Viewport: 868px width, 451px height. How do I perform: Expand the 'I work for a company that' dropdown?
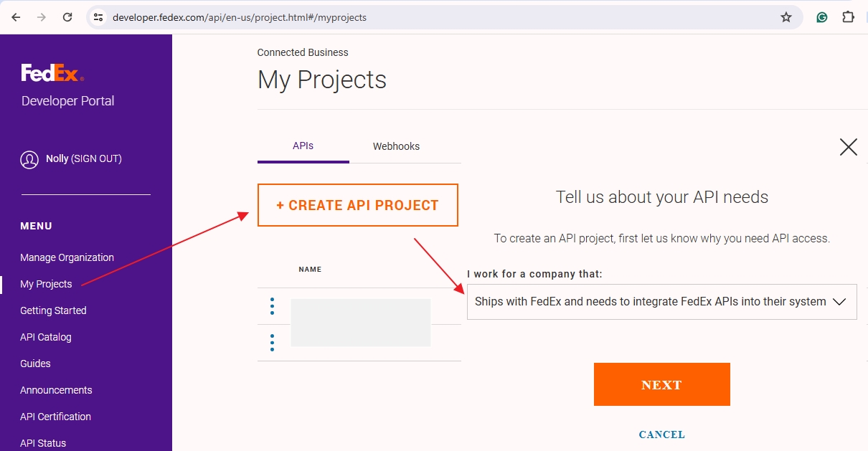coord(661,302)
